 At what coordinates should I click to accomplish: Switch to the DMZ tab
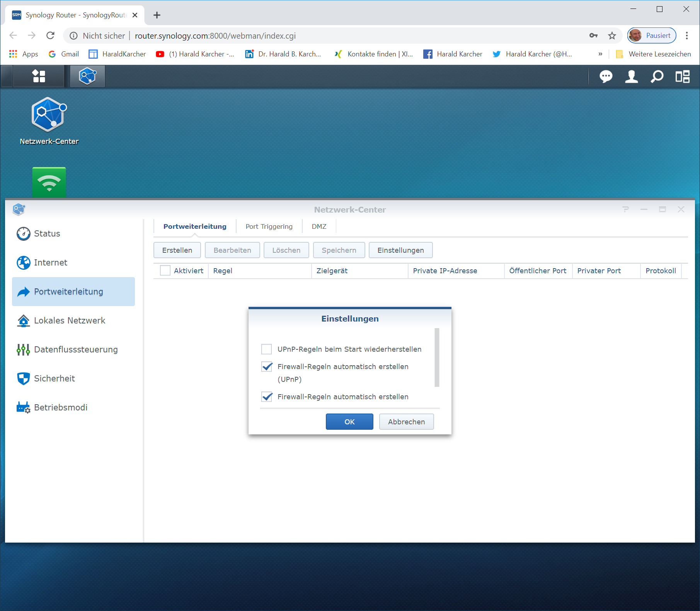[x=319, y=226]
